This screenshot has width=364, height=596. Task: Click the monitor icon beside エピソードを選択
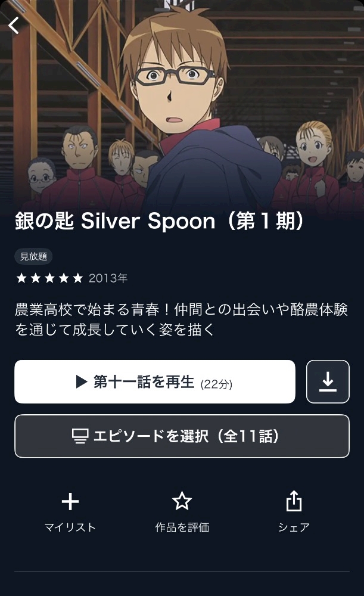(x=80, y=436)
